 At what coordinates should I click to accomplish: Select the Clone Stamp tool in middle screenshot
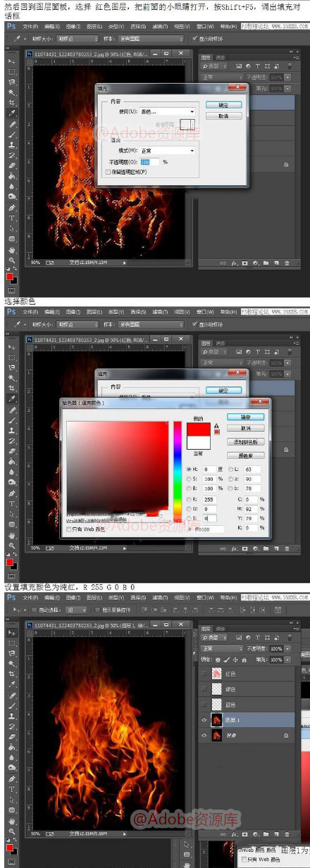[x=11, y=429]
